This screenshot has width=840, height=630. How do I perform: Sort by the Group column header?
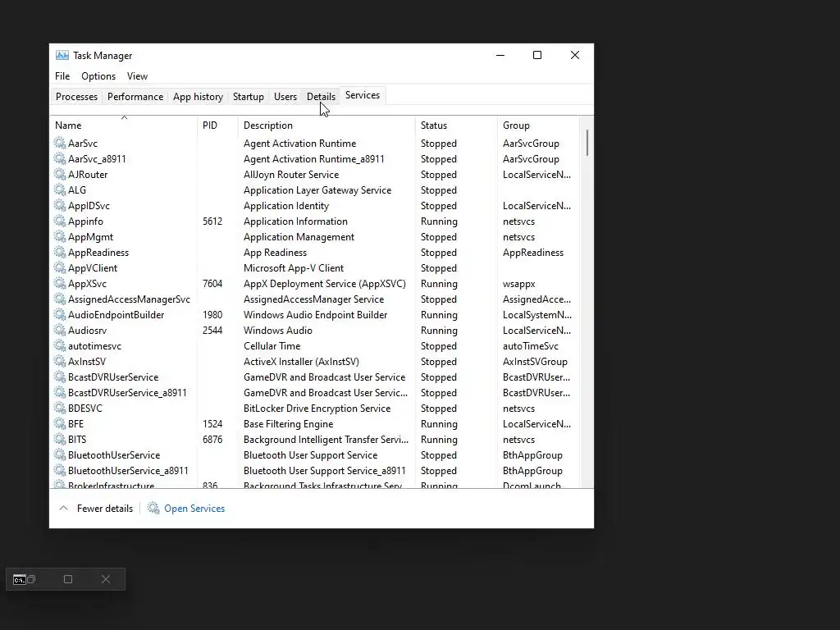click(538, 126)
